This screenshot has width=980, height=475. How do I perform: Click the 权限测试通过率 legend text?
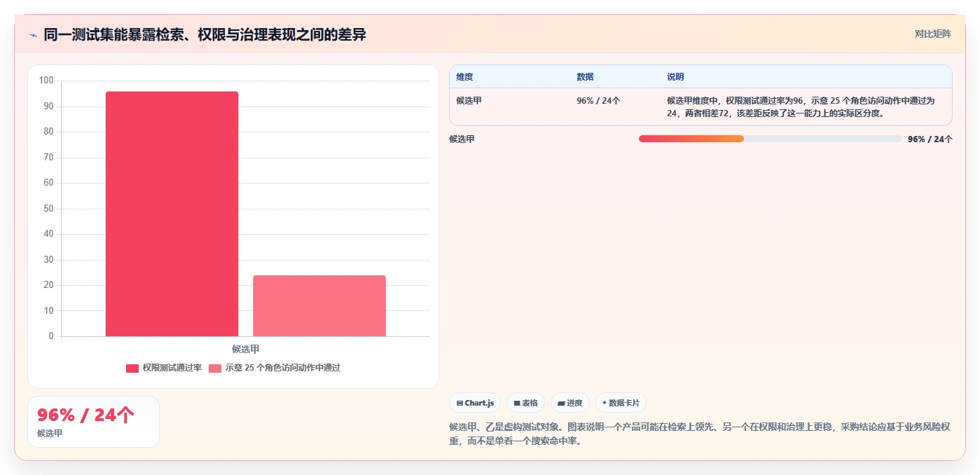pos(172,368)
